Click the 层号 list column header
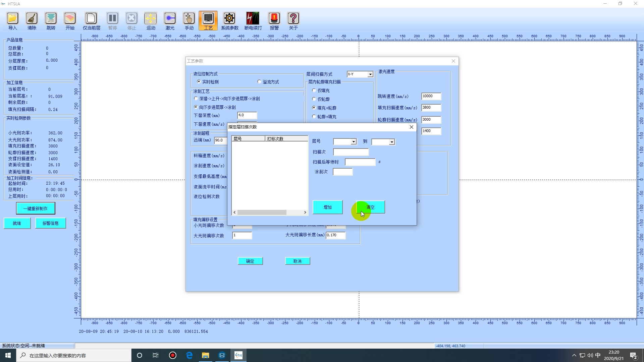This screenshot has width=644, height=362. (249, 138)
